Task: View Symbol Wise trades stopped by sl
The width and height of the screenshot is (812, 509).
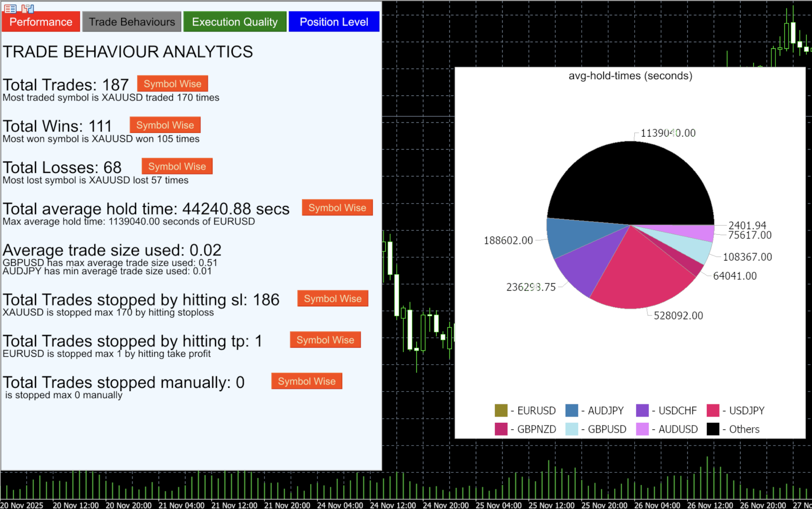Action: click(x=333, y=298)
